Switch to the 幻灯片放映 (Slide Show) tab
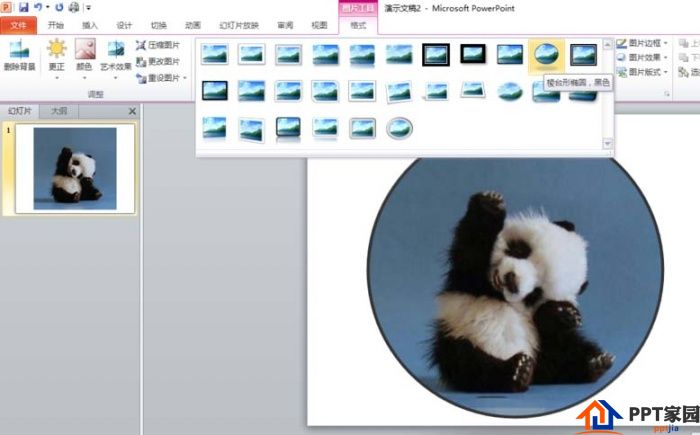This screenshot has width=700, height=435. [239, 25]
